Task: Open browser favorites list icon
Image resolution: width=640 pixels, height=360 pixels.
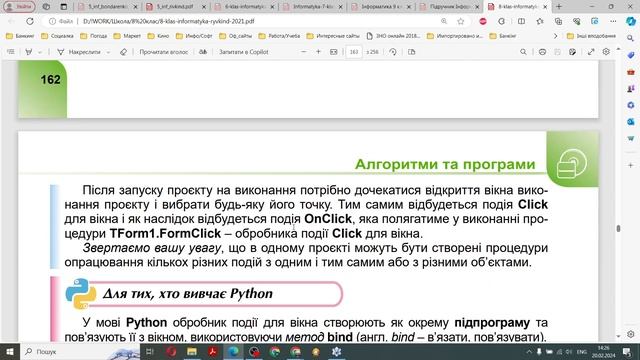Action: point(540,21)
